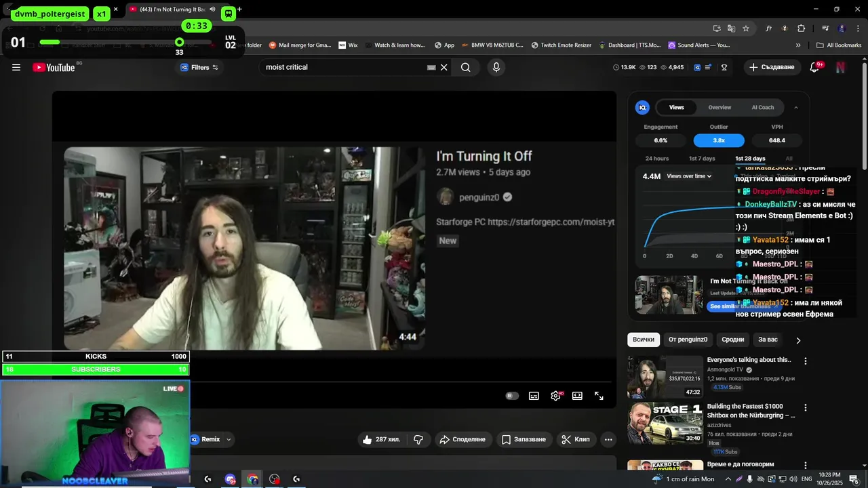Screen dimensions: 868x488
Task: Select the vidIQ AI Coach tab
Action: tap(763, 107)
